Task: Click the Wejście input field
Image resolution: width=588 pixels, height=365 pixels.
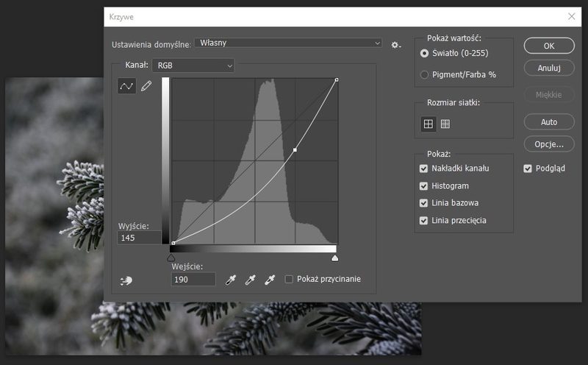Action: tap(193, 280)
